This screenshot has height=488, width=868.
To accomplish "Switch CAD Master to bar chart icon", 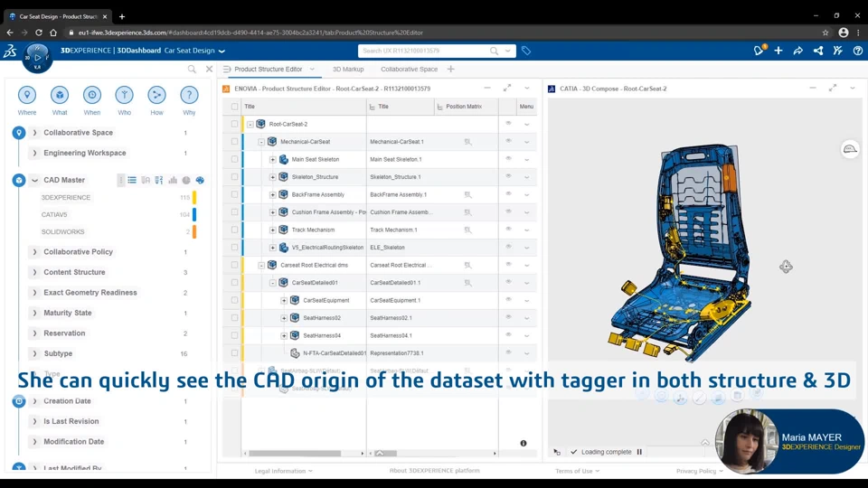I will point(173,180).
